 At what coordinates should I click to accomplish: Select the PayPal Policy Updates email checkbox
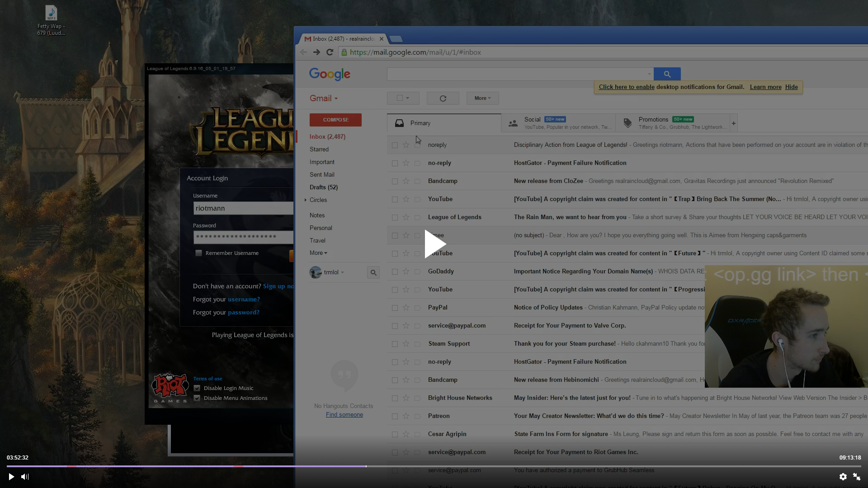pos(395,308)
